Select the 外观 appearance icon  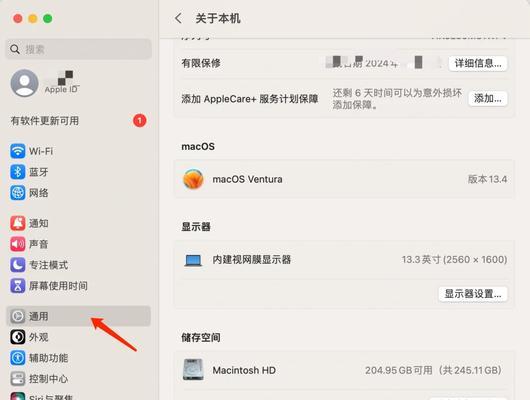(x=18, y=337)
